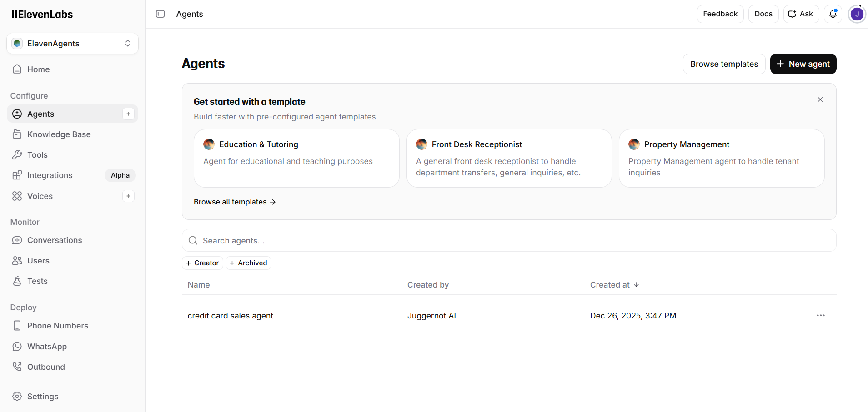Image resolution: width=868 pixels, height=412 pixels.
Task: Expand the ElevenAgents workspace switcher
Action: tap(72, 44)
